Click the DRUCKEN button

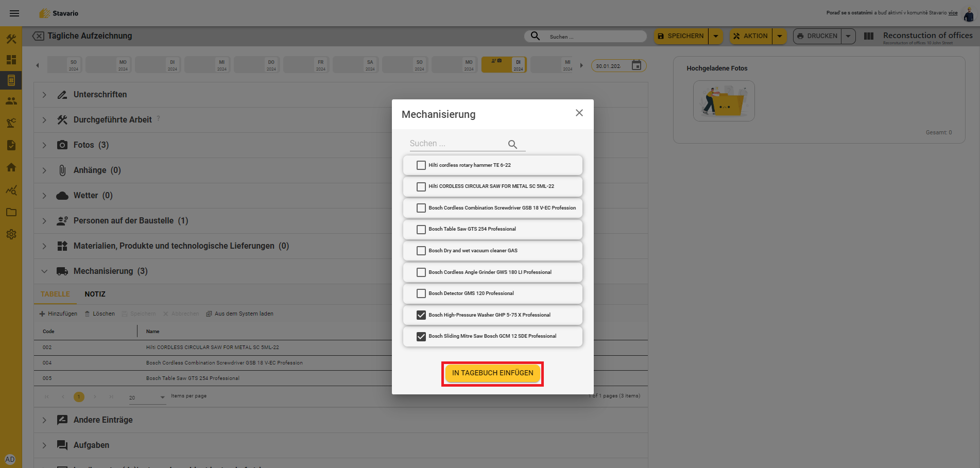817,36
